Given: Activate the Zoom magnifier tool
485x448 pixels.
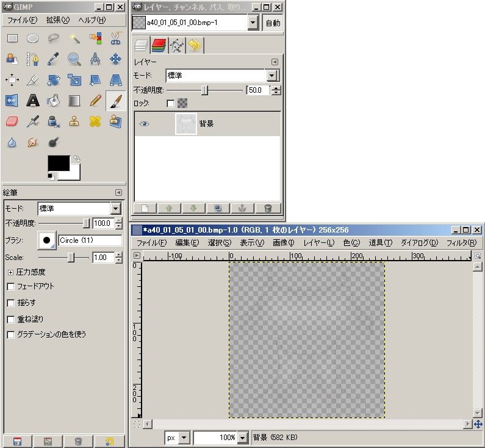Looking at the screenshot, I should (x=74, y=59).
